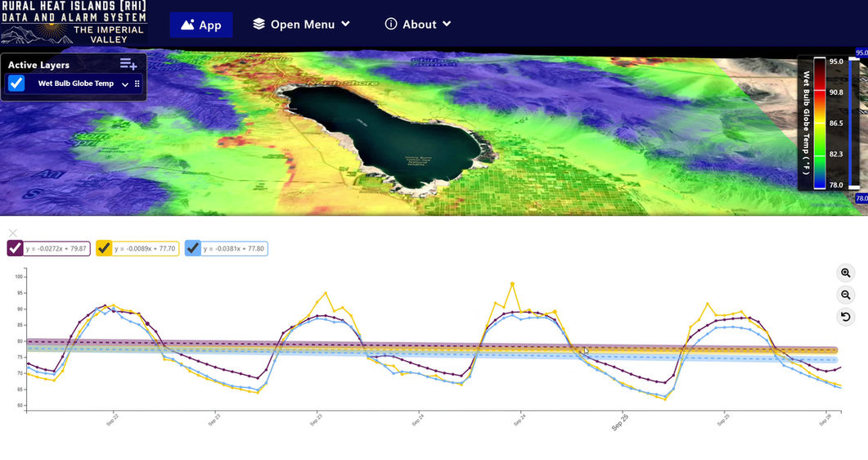Close the chart panel with the X icon
Viewport: 868px width, 460px height.
(13, 233)
